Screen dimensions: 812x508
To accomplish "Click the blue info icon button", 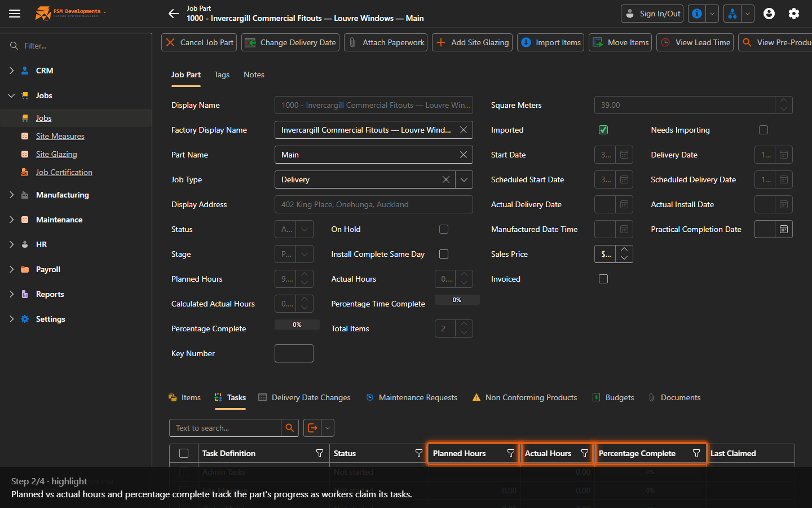I will click(697, 14).
